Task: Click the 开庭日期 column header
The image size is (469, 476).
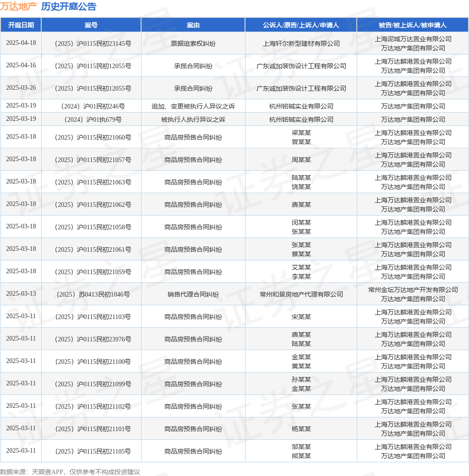Action: click(x=21, y=25)
